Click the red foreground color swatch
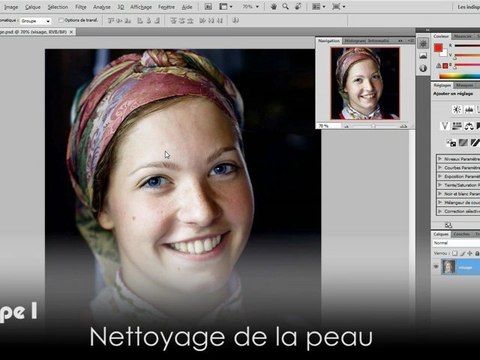The height and width of the screenshot is (360, 480). (438, 47)
